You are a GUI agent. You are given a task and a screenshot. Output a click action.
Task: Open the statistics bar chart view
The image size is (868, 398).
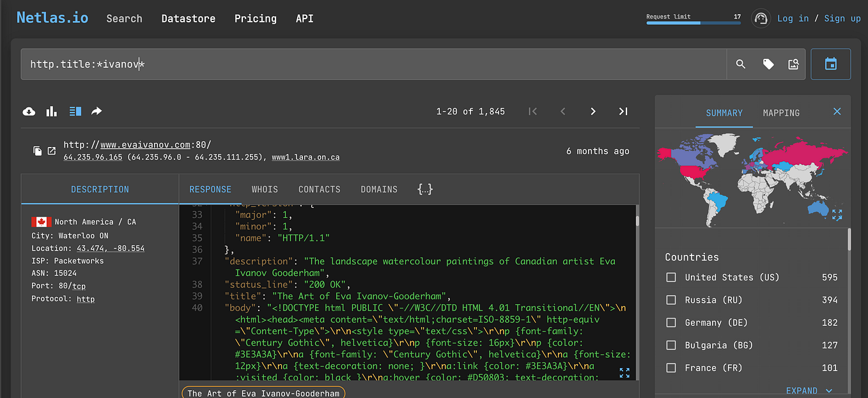point(51,111)
